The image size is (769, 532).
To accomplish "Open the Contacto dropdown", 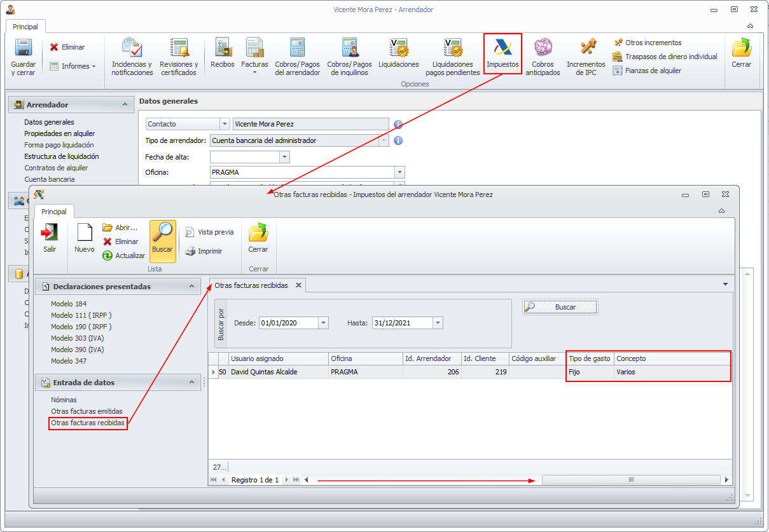I will click(x=225, y=124).
